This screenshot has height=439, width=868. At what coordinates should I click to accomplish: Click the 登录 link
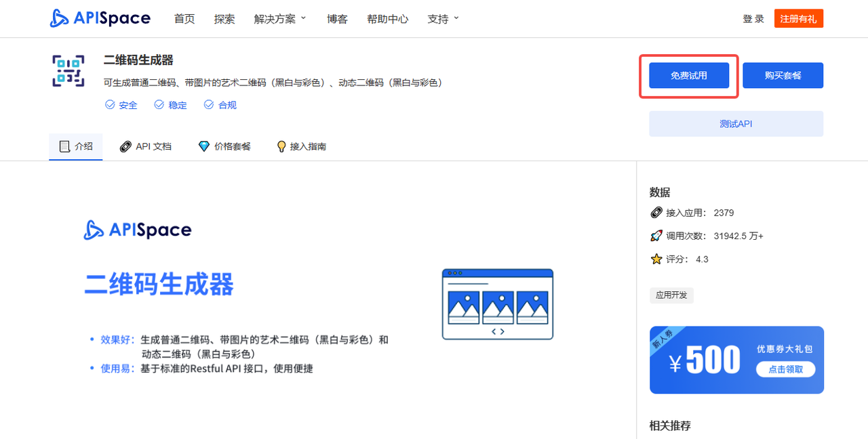[x=753, y=18]
